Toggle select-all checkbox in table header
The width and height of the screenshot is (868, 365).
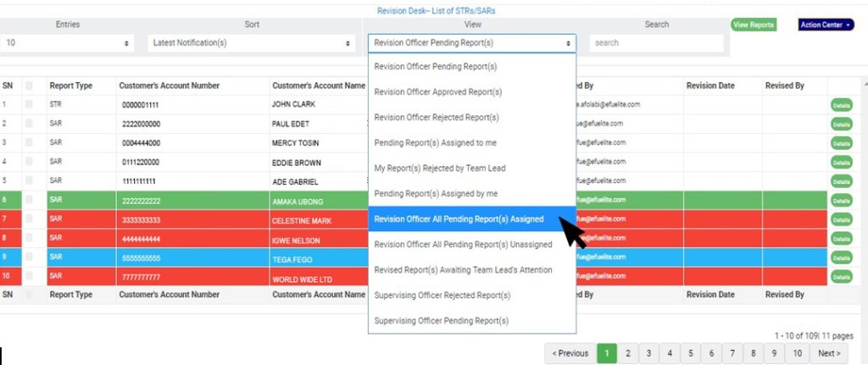tap(30, 86)
